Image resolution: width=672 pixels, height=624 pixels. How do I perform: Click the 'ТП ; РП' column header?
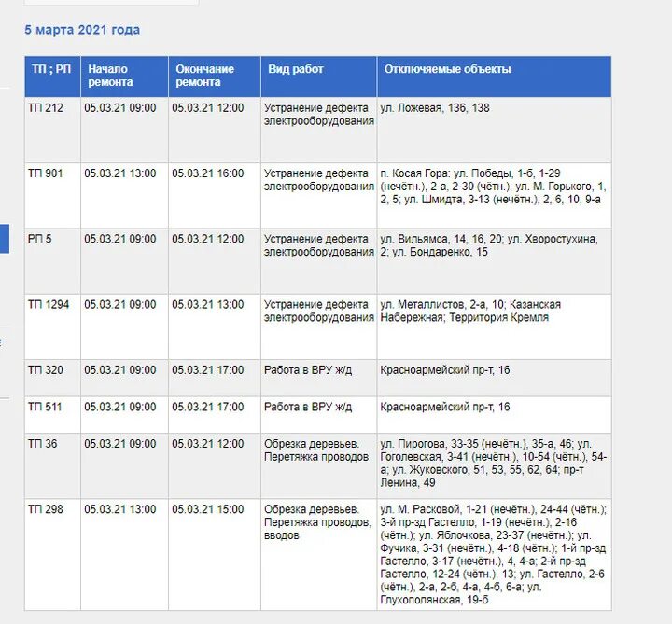[52, 76]
